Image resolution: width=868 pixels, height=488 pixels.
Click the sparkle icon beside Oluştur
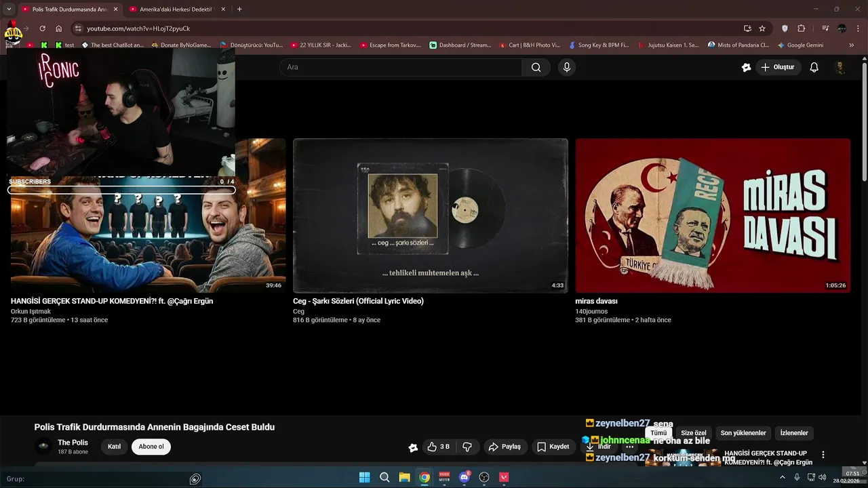(x=747, y=67)
